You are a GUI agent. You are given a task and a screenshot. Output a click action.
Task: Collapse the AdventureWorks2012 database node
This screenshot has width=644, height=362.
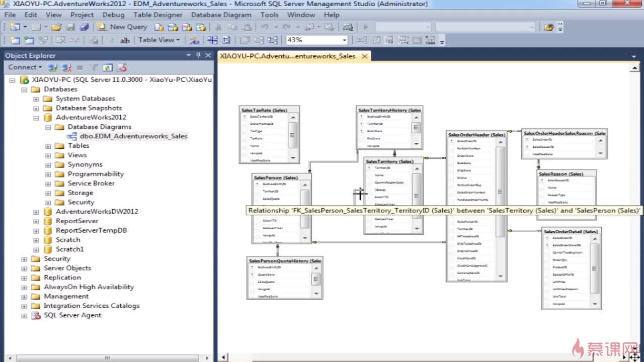(x=36, y=118)
